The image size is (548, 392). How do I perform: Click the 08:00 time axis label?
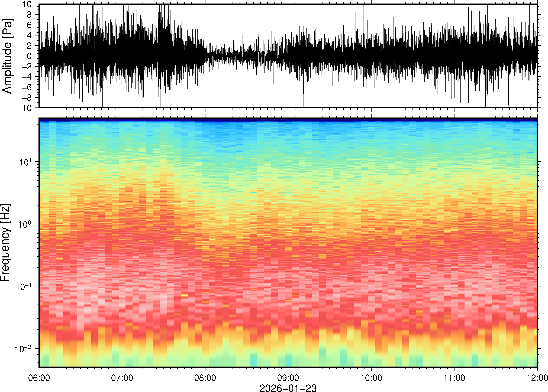(x=205, y=378)
